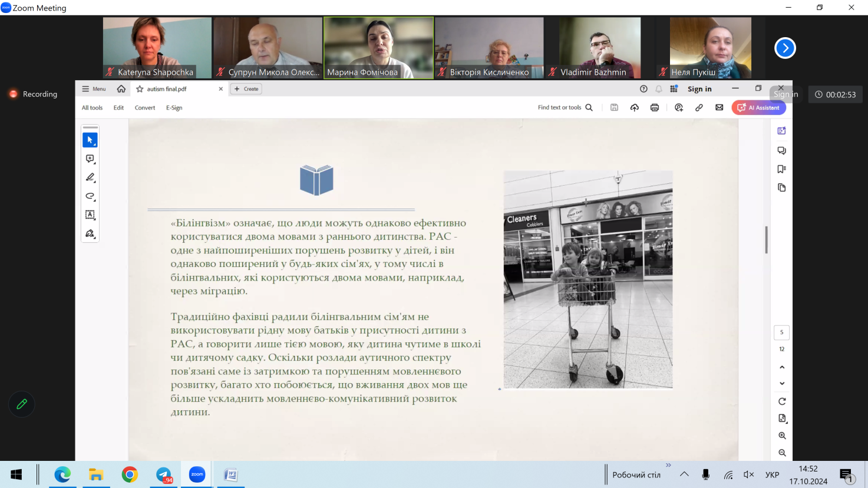Viewport: 868px width, 488px height.
Task: Expand the Робочий стіл toolbar chevron
Action: pyautogui.click(x=668, y=465)
